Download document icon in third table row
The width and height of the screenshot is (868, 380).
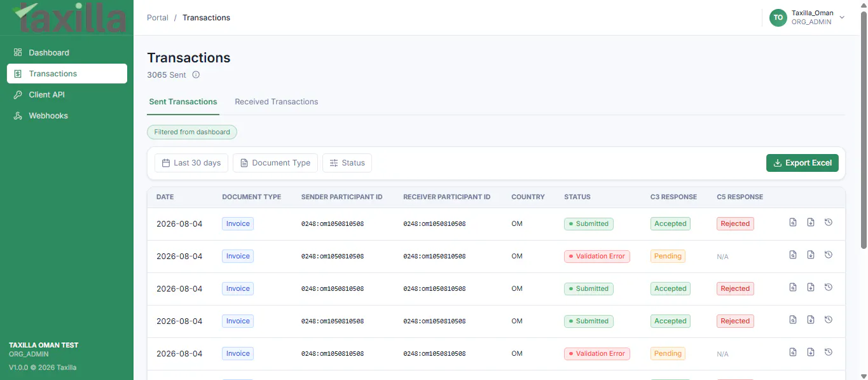[811, 287]
